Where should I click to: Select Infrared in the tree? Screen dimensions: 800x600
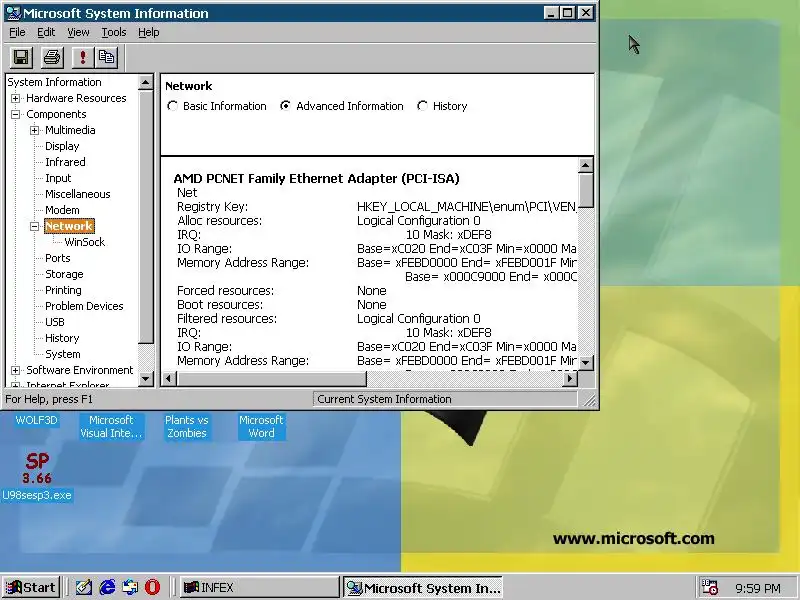pos(65,162)
